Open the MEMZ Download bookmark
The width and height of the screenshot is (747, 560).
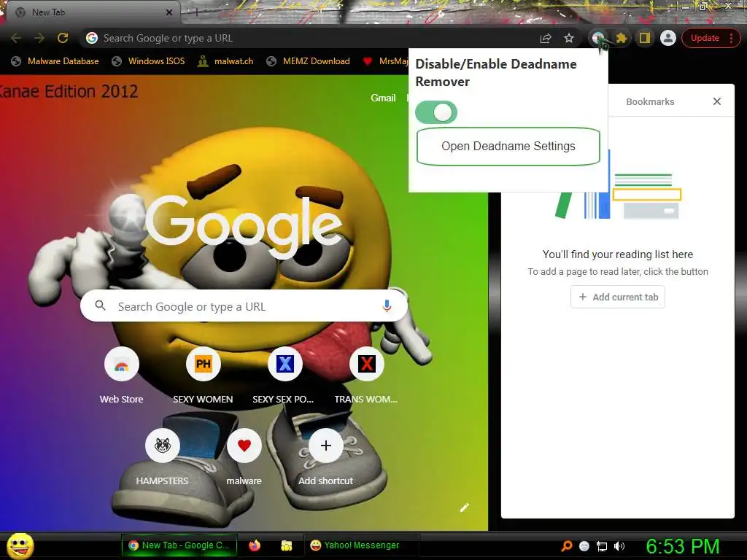(309, 61)
